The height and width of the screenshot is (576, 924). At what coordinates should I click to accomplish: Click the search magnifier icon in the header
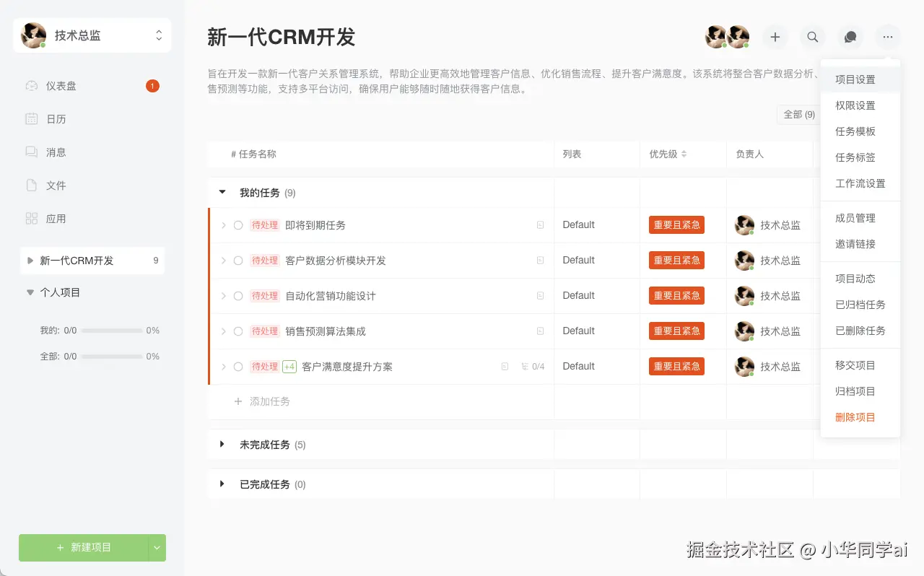tap(813, 37)
